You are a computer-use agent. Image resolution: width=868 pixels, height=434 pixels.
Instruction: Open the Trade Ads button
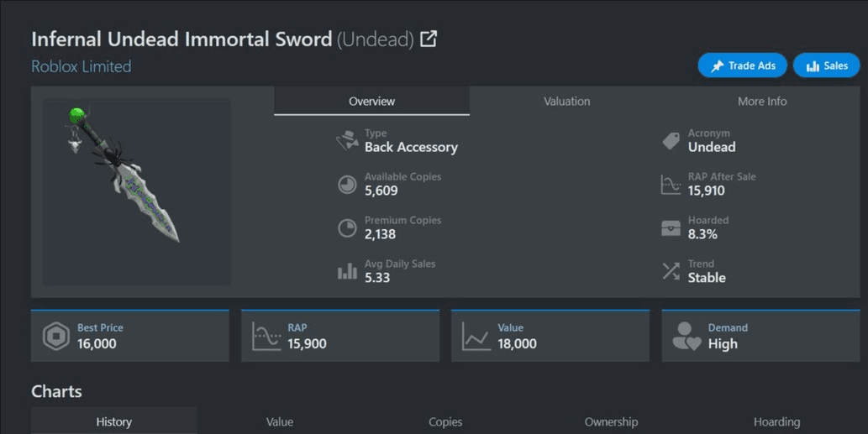point(742,65)
